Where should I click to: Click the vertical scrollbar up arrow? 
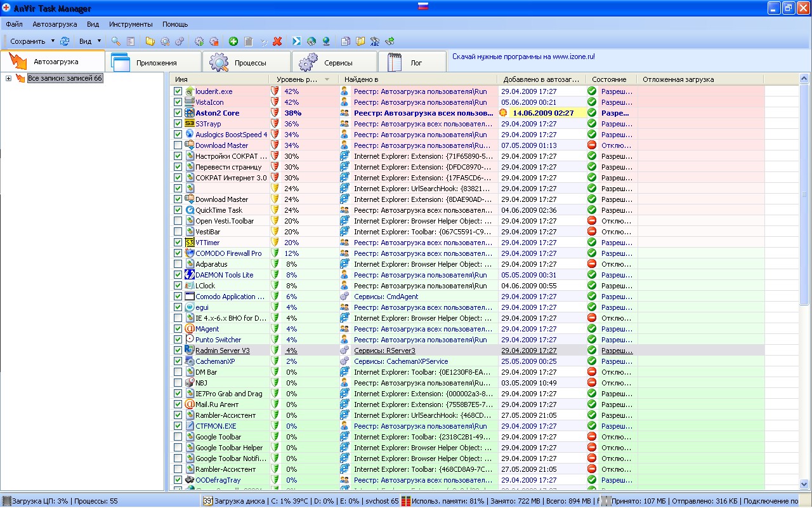coord(804,79)
